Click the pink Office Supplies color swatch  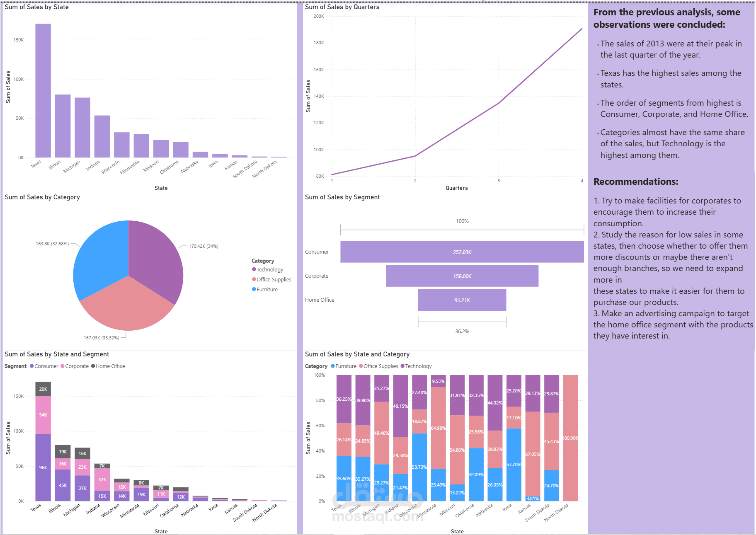coord(362,366)
